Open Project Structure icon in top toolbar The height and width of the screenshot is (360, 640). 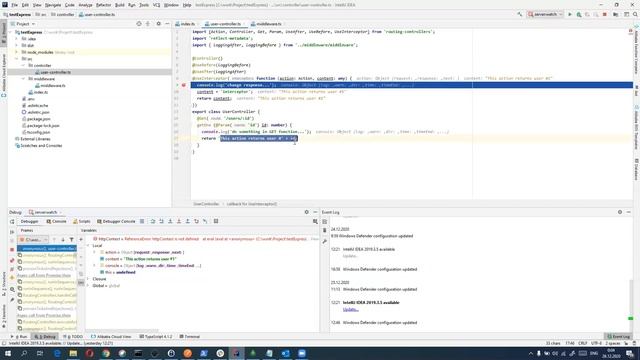tap(616, 14)
